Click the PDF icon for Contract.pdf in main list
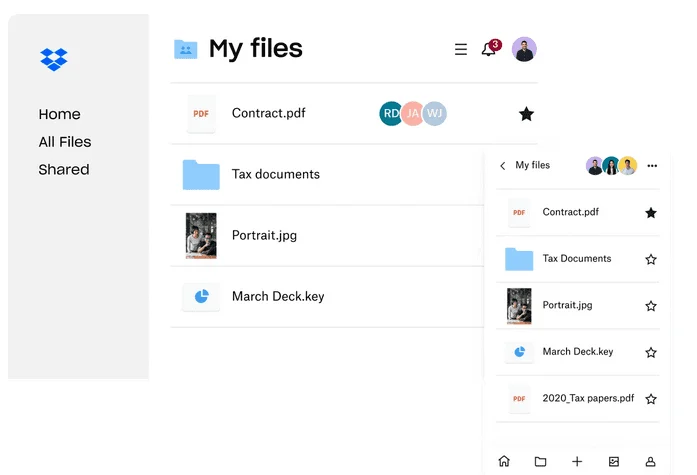The height and width of the screenshot is (475, 697). coord(201,114)
